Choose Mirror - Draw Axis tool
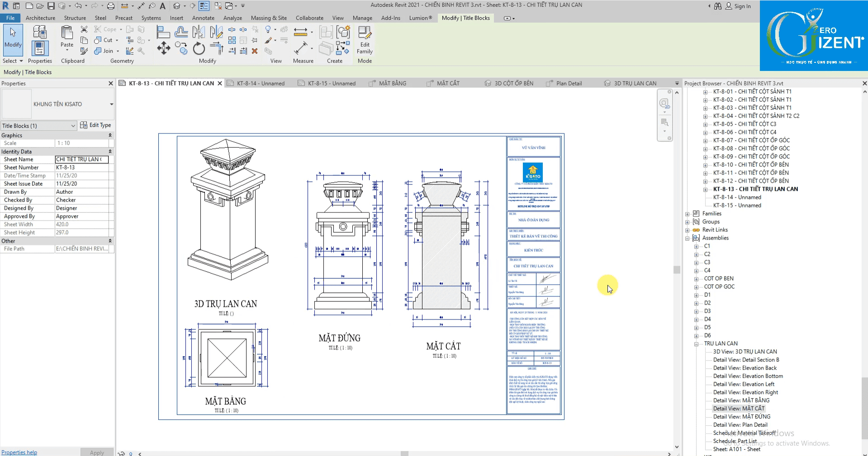The image size is (868, 456). point(216,32)
